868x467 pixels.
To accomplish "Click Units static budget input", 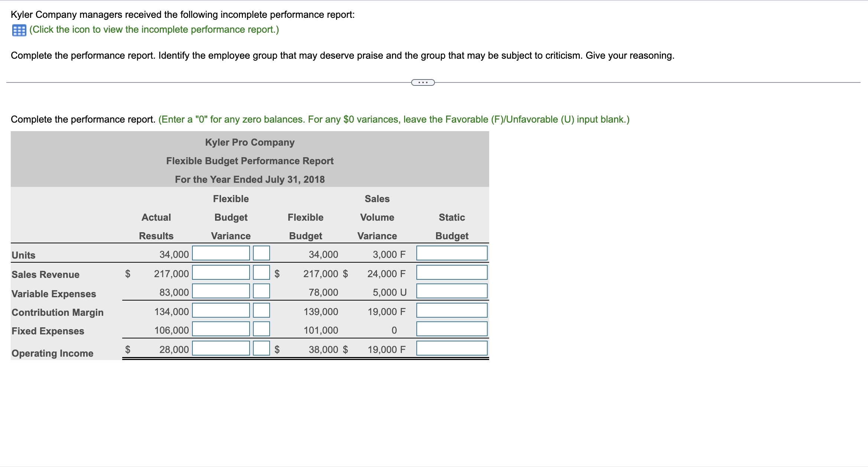I will click(x=452, y=253).
